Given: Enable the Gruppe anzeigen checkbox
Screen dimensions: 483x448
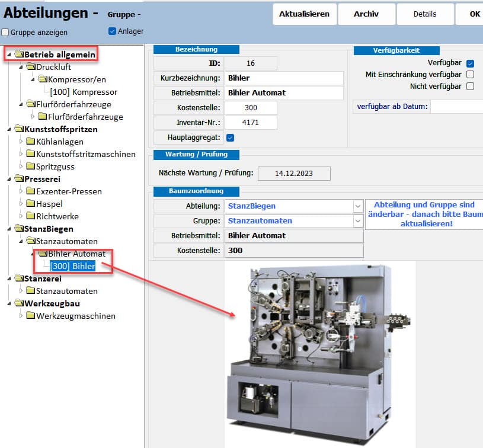Looking at the screenshot, I should [5, 33].
